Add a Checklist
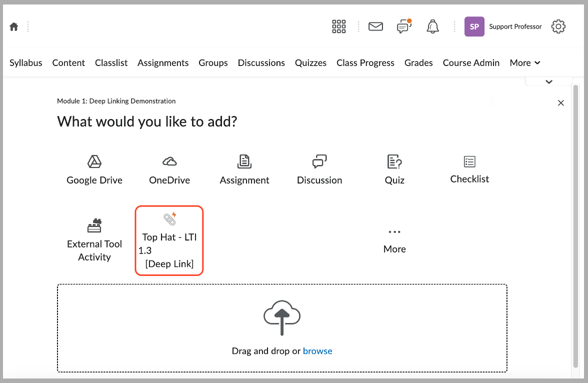The image size is (588, 383). (x=469, y=168)
